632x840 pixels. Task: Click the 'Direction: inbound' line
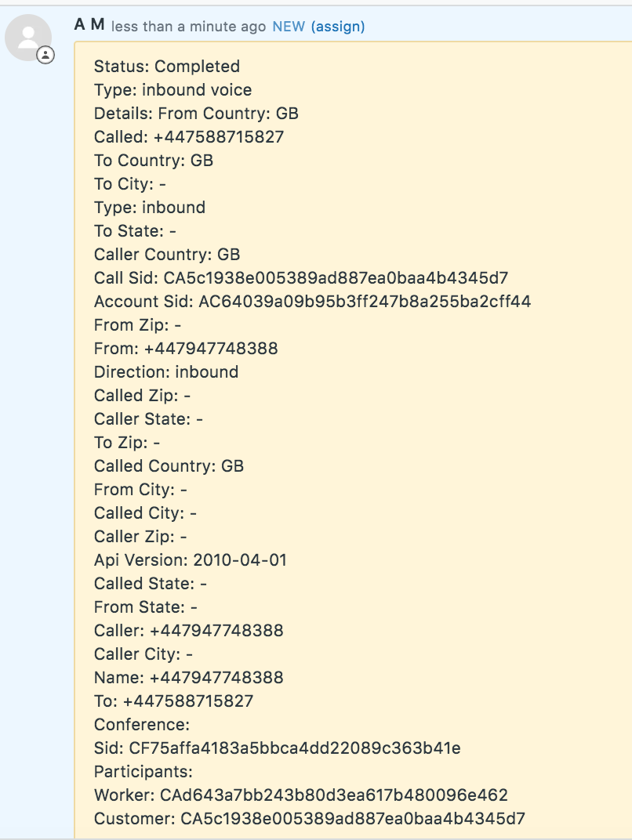pyautogui.click(x=165, y=371)
